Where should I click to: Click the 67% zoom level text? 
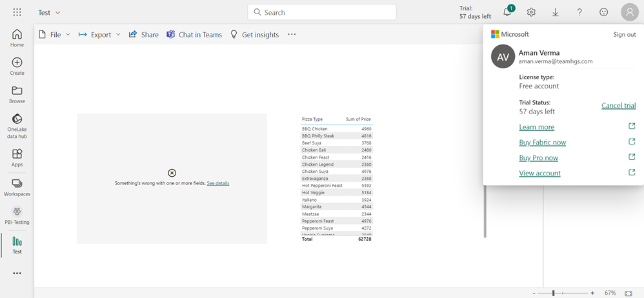click(610, 293)
